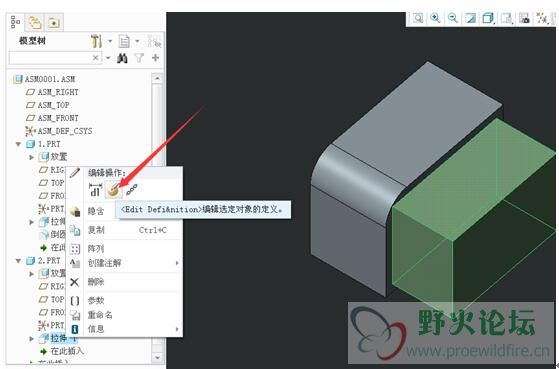Click the Edit References chain icon
The height and width of the screenshot is (369, 559).
[132, 190]
